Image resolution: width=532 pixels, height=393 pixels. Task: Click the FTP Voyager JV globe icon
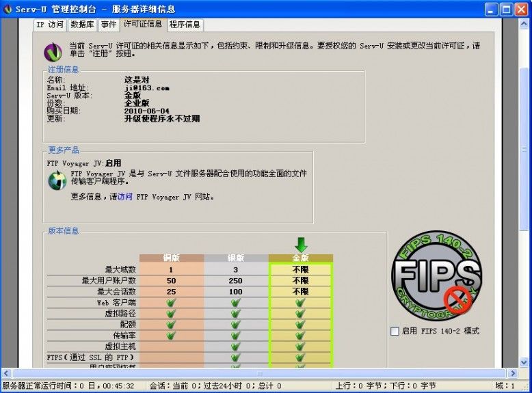click(x=57, y=180)
